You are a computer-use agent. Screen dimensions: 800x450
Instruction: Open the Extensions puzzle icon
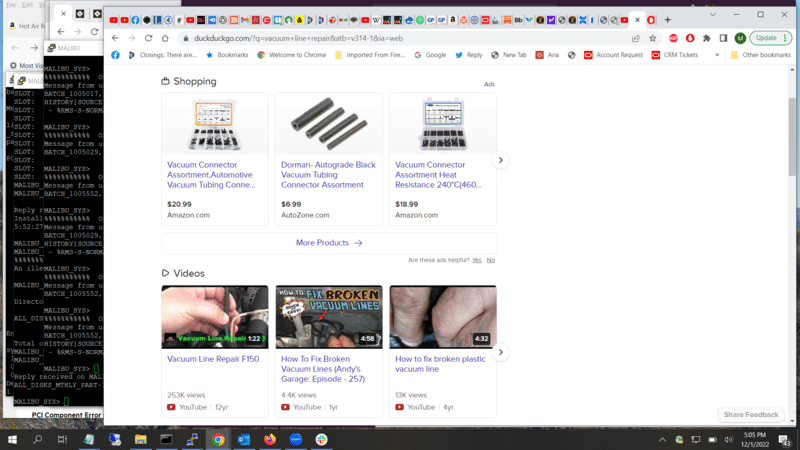(x=707, y=38)
